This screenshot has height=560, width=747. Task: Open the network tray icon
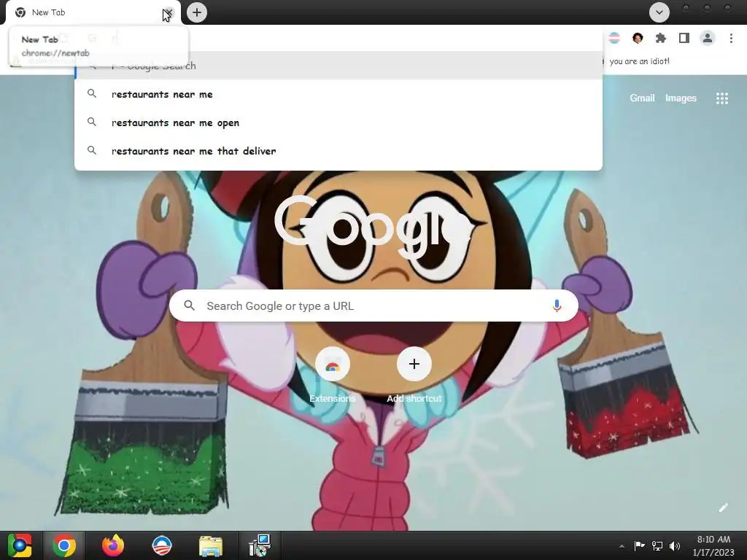point(657,545)
